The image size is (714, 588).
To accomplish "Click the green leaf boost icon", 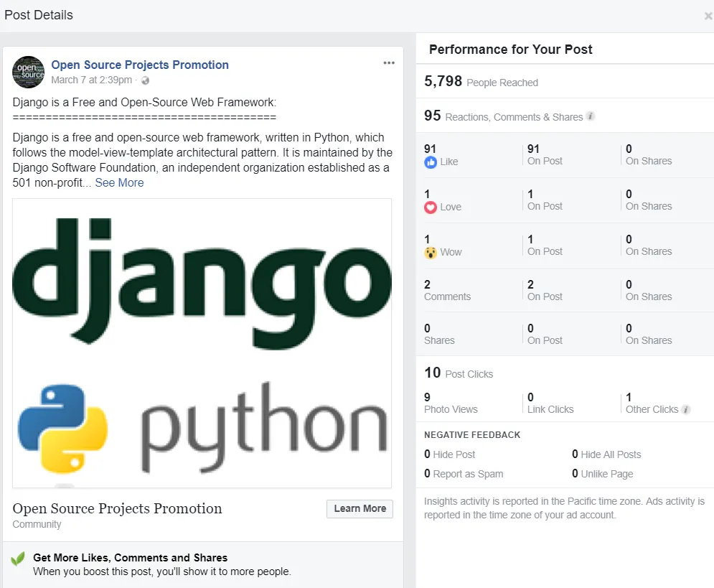I will [x=18, y=559].
